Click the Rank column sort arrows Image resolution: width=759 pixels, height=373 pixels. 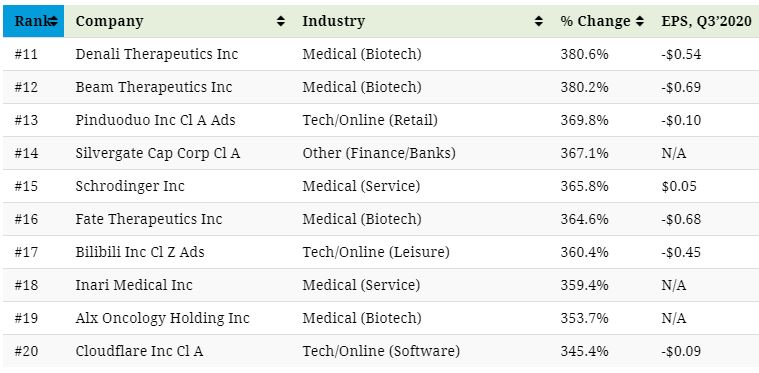54,21
